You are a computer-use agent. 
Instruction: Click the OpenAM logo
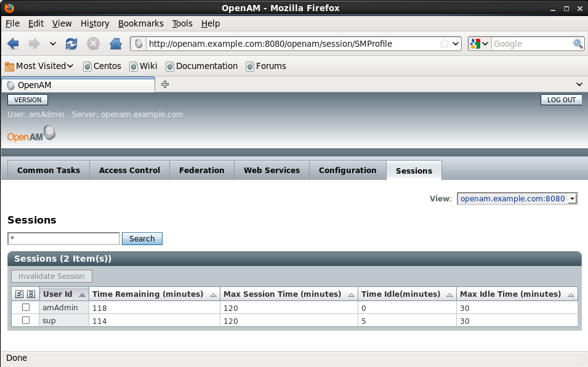[x=31, y=134]
